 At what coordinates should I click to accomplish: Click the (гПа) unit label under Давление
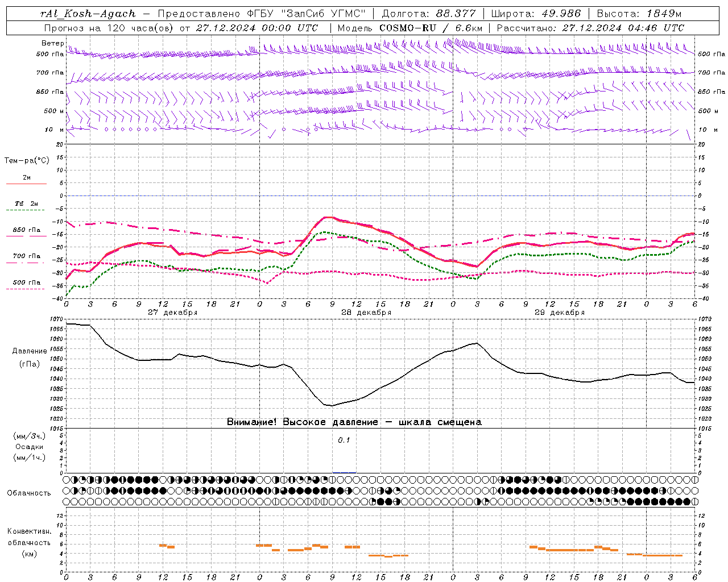pyautogui.click(x=30, y=364)
